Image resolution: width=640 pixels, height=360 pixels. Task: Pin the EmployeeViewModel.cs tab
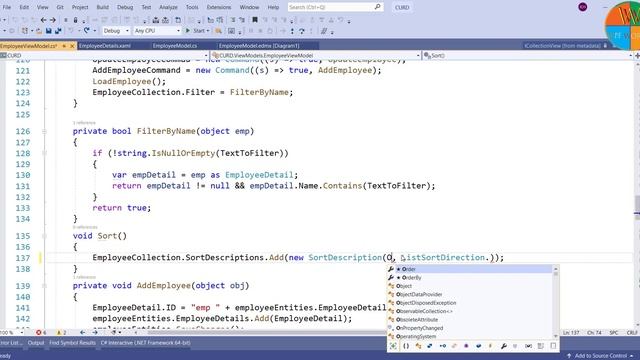(64, 46)
